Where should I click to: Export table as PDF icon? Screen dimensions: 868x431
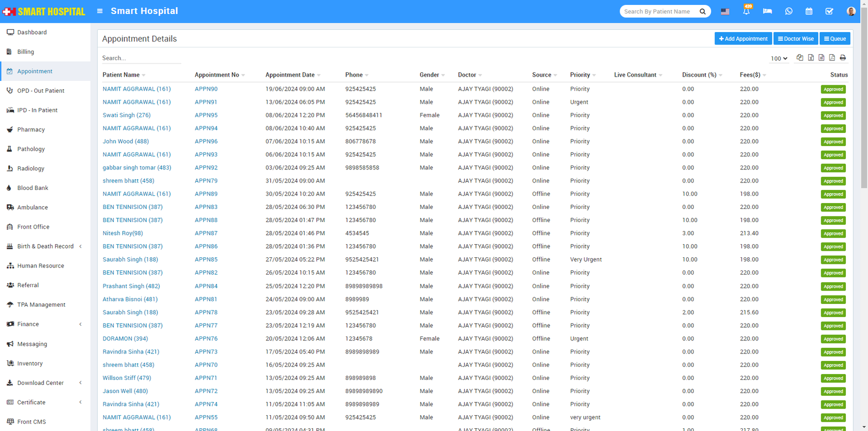point(832,58)
